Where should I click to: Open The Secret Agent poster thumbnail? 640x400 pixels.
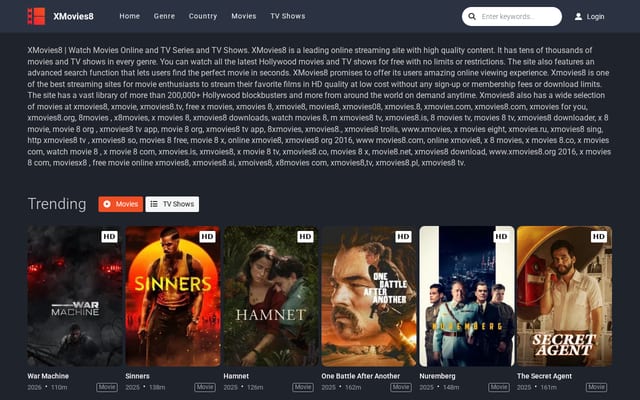pyautogui.click(x=564, y=296)
